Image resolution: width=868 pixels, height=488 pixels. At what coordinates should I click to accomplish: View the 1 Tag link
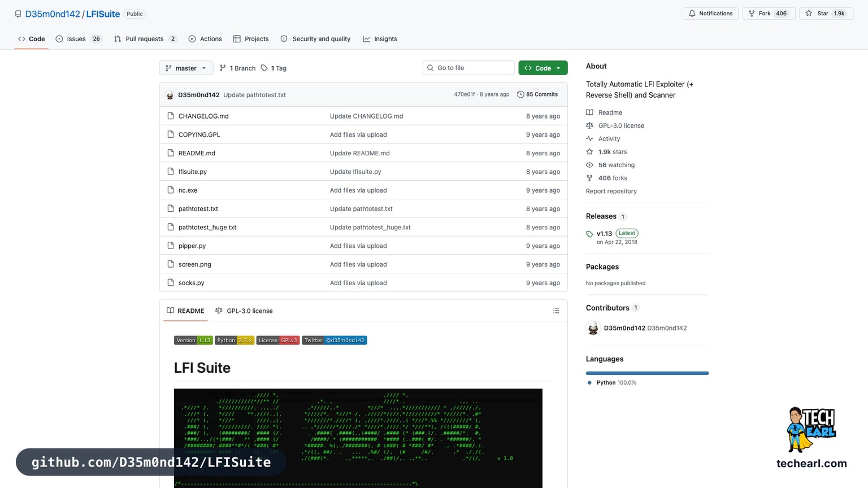coord(274,68)
